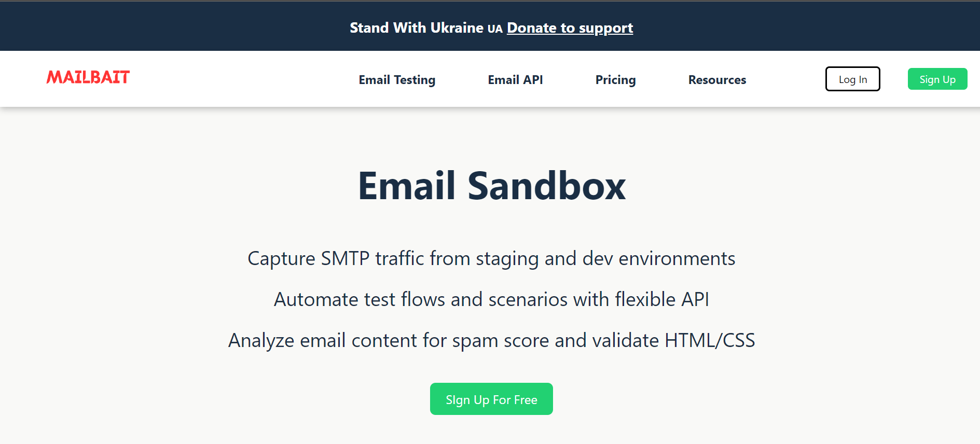980x444 pixels.
Task: Click the MAILBAIT logo
Action: (x=88, y=77)
